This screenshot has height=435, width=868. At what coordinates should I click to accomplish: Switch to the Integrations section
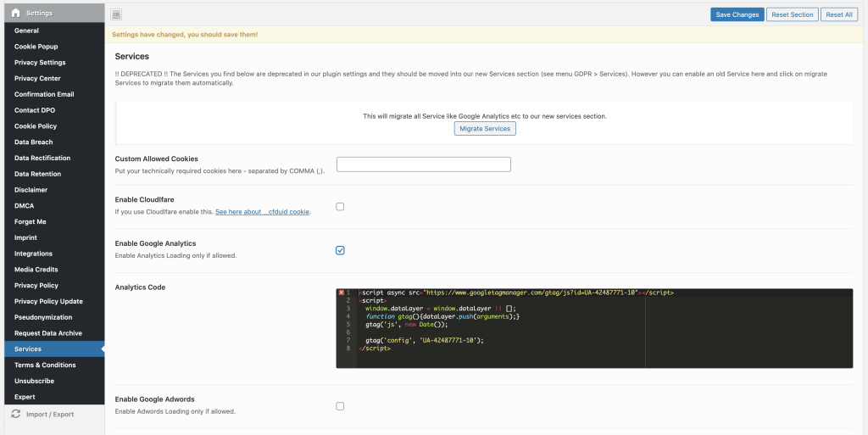tap(33, 254)
